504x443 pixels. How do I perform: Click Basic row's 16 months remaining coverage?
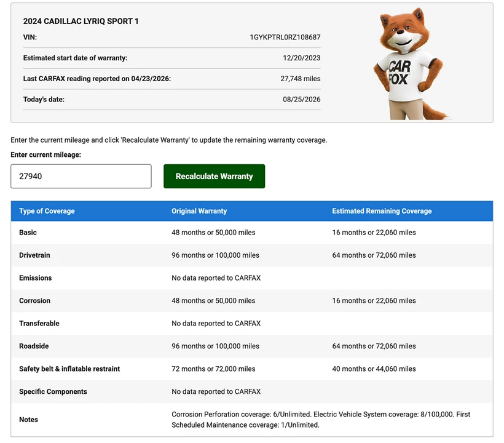pyautogui.click(x=374, y=233)
